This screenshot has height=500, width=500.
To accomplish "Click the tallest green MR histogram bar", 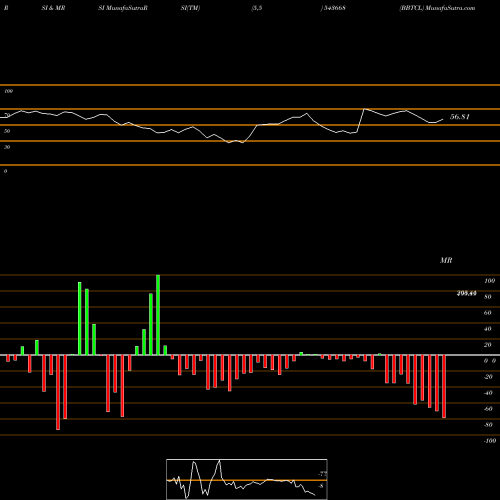I will point(158,315).
